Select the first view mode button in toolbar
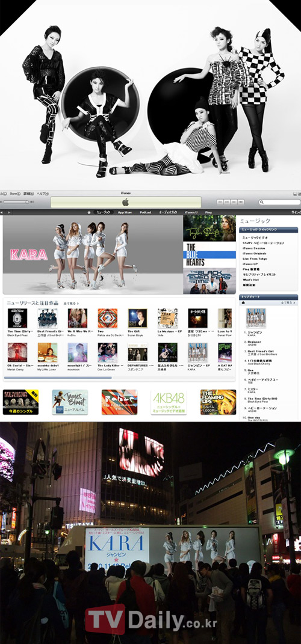The height and width of the screenshot is (644, 301). [x=220, y=202]
